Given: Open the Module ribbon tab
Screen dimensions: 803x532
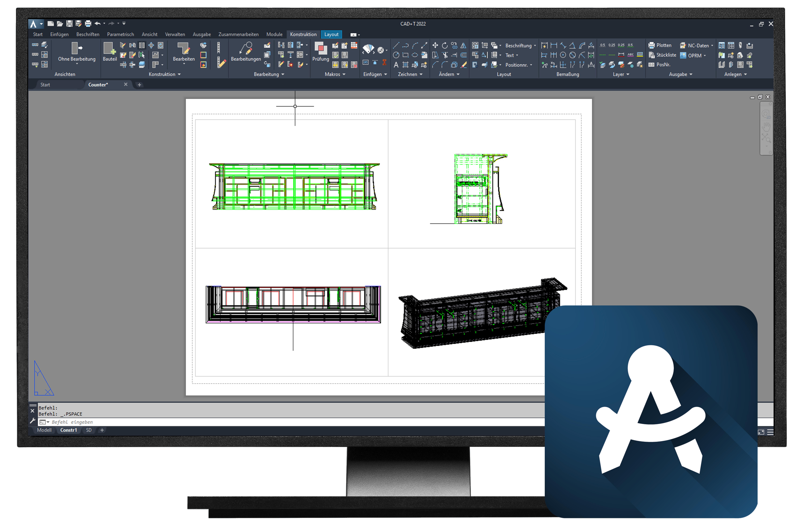Looking at the screenshot, I should 274,34.
